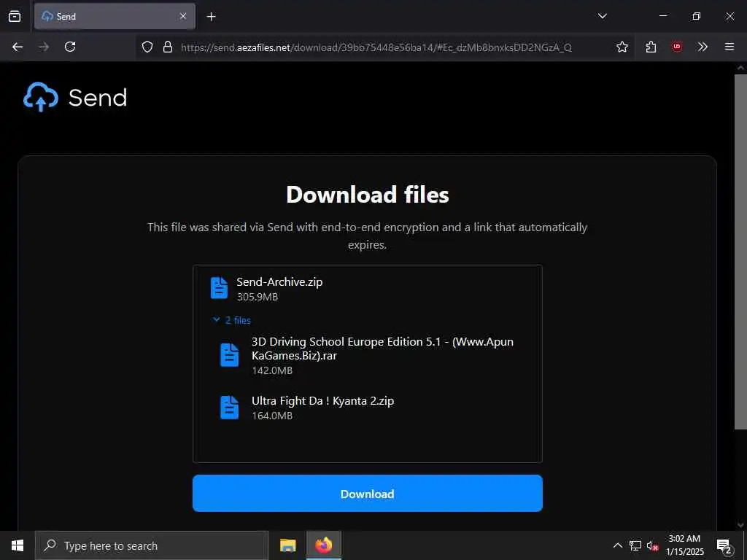Image resolution: width=747 pixels, height=560 pixels.
Task: Open tracking protection shield icon
Action: (147, 47)
